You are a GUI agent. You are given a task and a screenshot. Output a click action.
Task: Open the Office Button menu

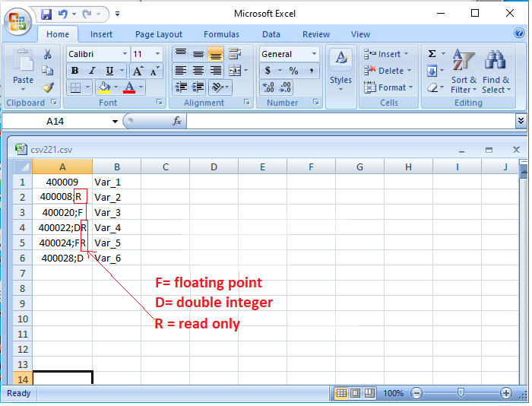tap(17, 22)
